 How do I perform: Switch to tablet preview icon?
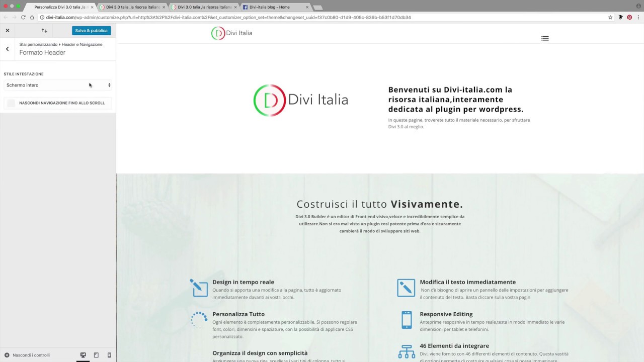(96, 355)
